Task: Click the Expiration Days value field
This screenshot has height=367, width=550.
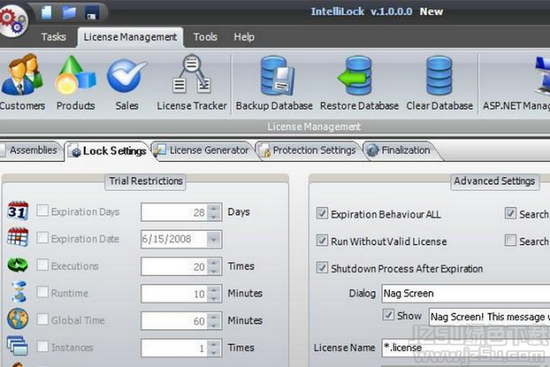Action: coord(175,212)
